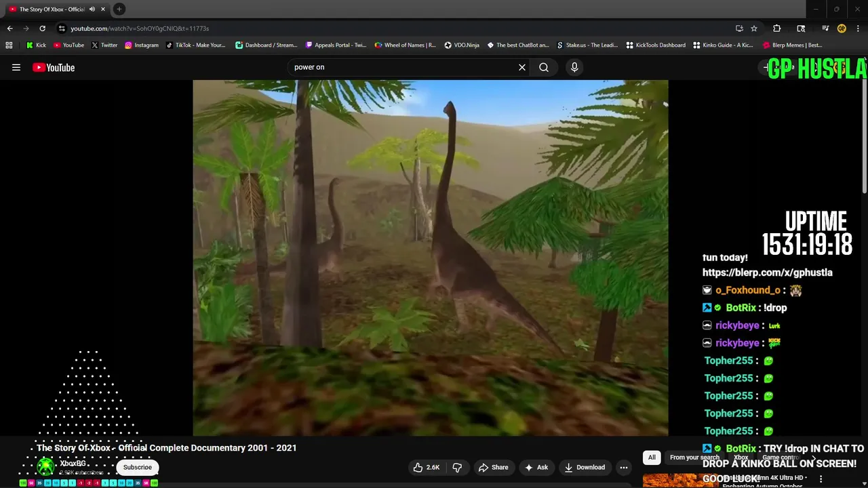This screenshot has height=488, width=868.
Task: Open the Instagram bookmark
Action: [141, 45]
